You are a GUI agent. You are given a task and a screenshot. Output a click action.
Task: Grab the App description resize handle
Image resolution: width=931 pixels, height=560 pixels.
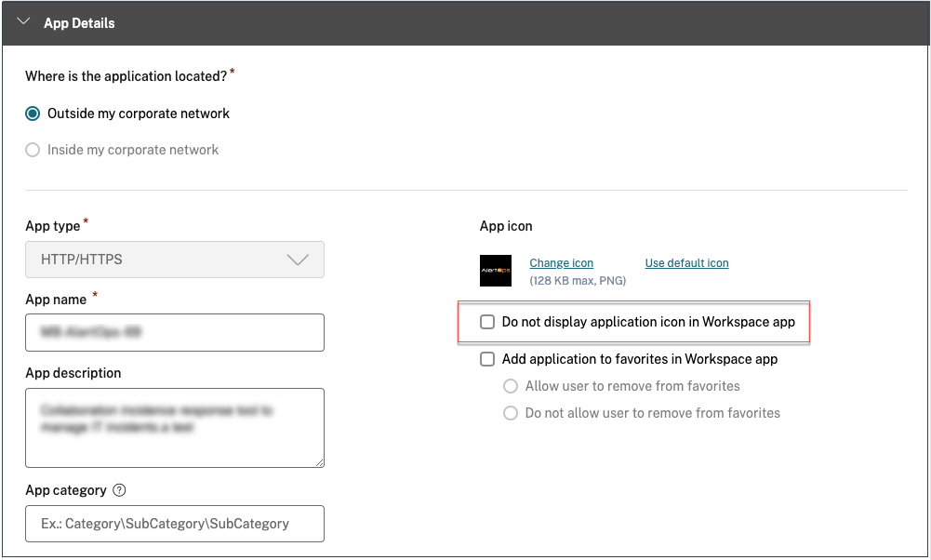coord(318,460)
